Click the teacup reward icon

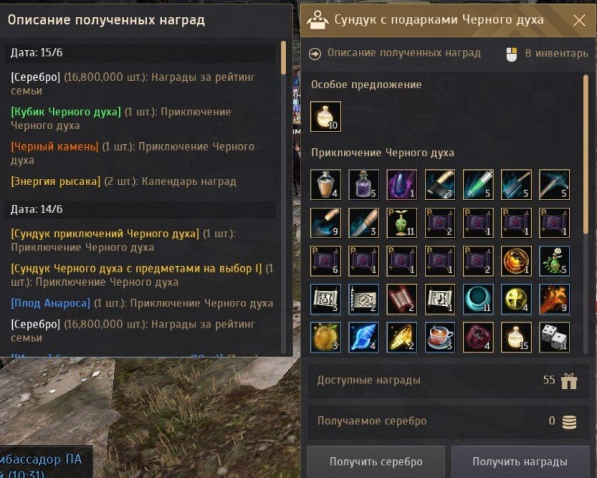(440, 337)
